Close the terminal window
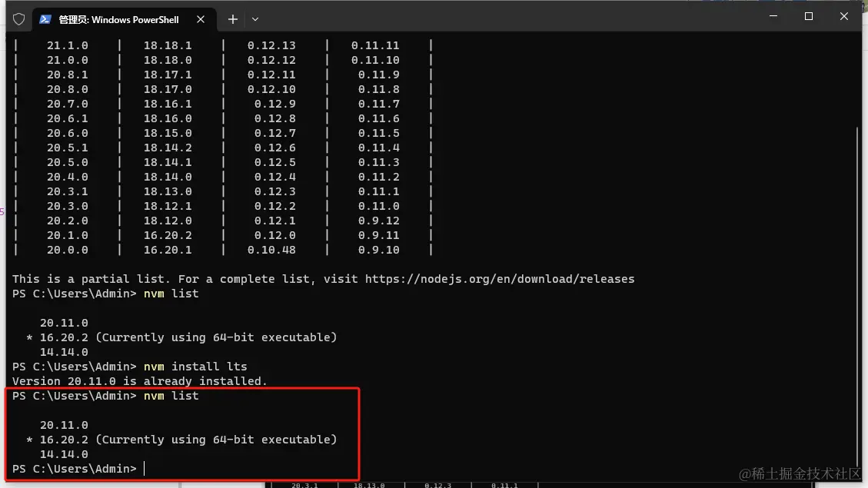The width and height of the screenshot is (868, 488). (843, 16)
